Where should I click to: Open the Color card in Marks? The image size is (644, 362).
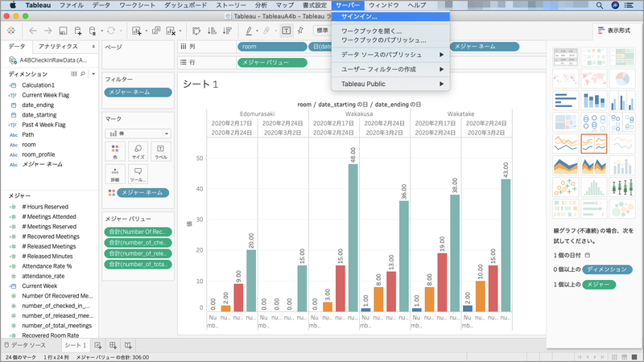tap(115, 151)
